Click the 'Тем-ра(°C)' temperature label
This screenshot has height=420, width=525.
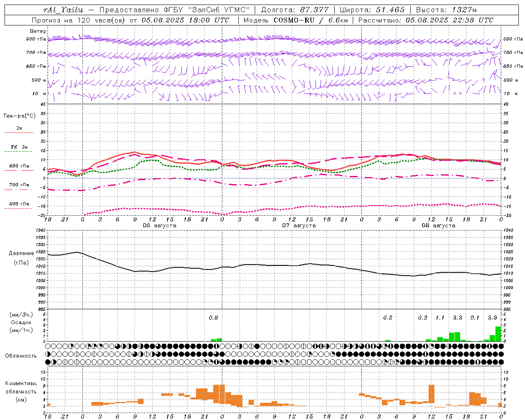(19, 116)
